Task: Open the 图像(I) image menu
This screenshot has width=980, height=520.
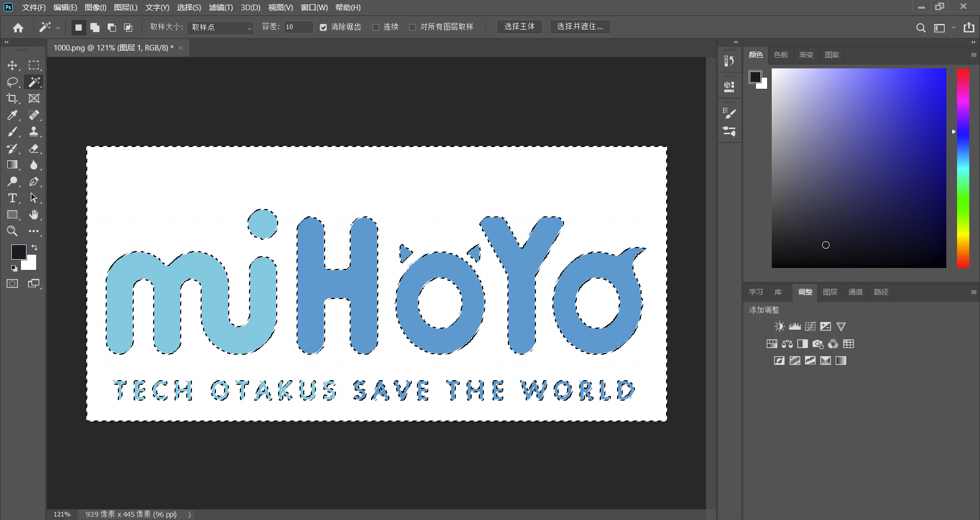Action: (x=95, y=8)
